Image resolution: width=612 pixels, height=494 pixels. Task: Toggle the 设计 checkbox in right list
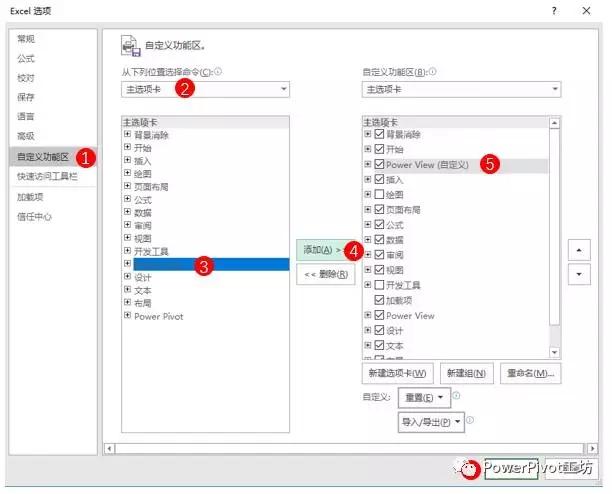(379, 330)
